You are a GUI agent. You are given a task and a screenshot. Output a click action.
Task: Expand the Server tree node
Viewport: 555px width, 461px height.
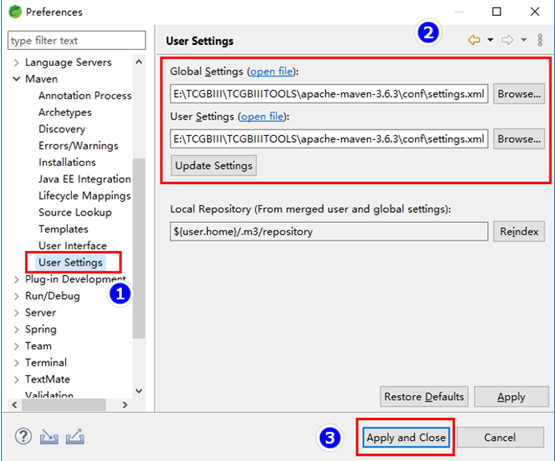coord(16,313)
